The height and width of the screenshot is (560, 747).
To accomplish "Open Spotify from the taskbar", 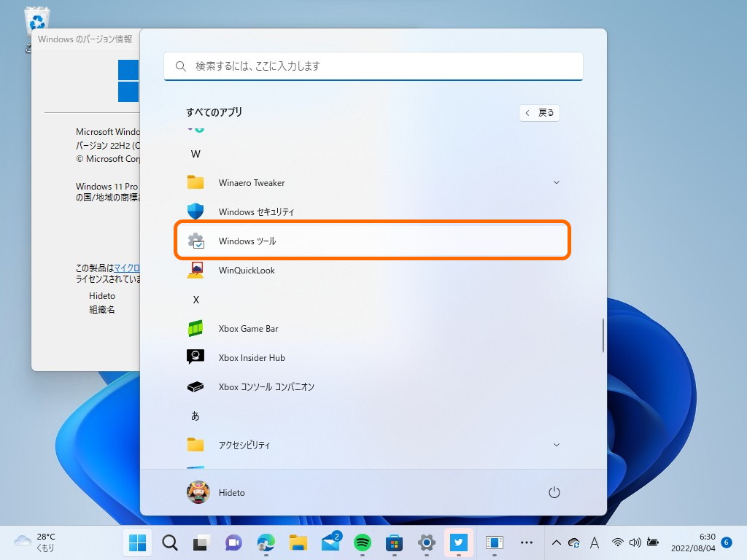I will pyautogui.click(x=362, y=542).
